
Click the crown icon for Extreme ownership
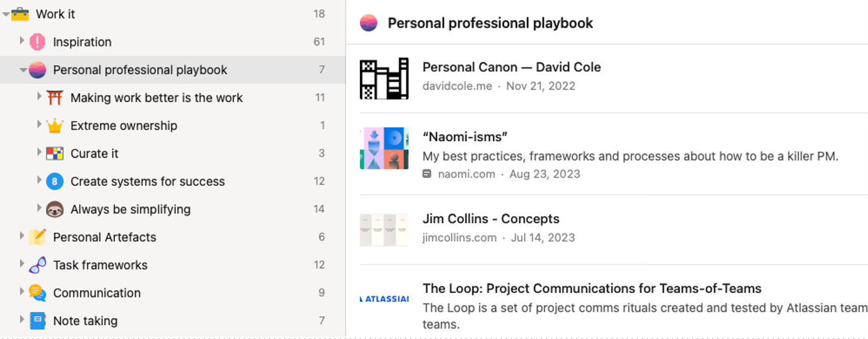tap(55, 125)
